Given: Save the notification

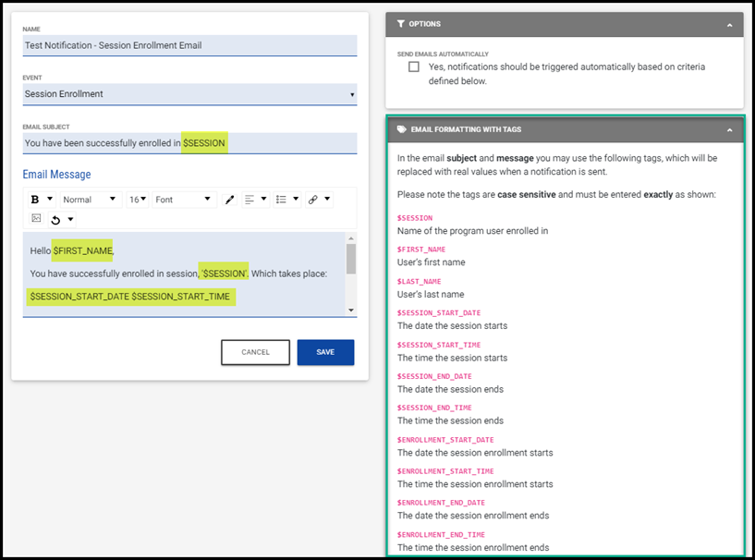Looking at the screenshot, I should point(325,352).
